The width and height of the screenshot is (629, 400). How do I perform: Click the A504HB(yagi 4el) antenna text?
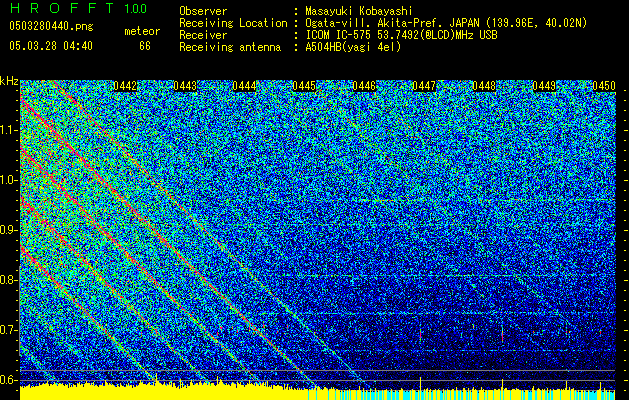[x=353, y=47]
